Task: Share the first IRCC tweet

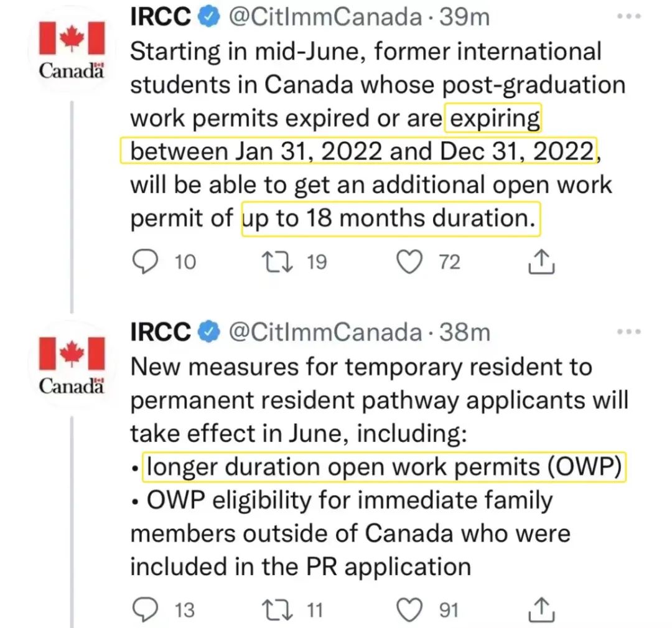Action: coord(541,262)
